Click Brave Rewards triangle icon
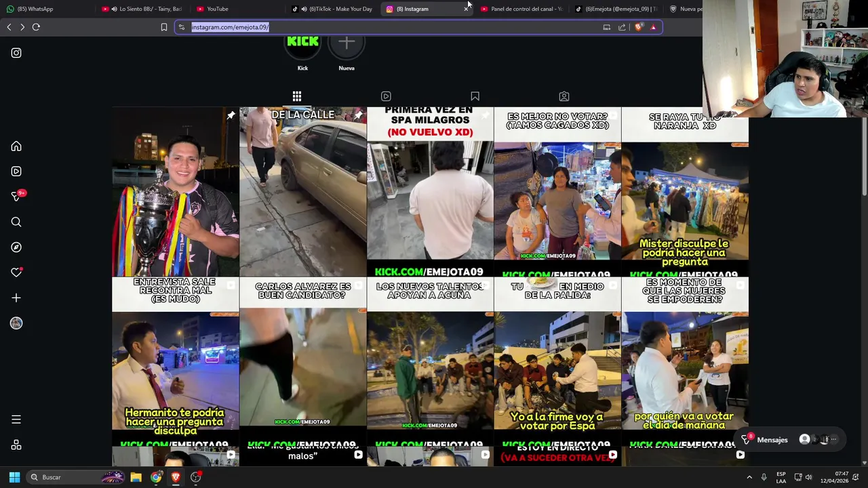The width and height of the screenshot is (868, 488). click(653, 27)
